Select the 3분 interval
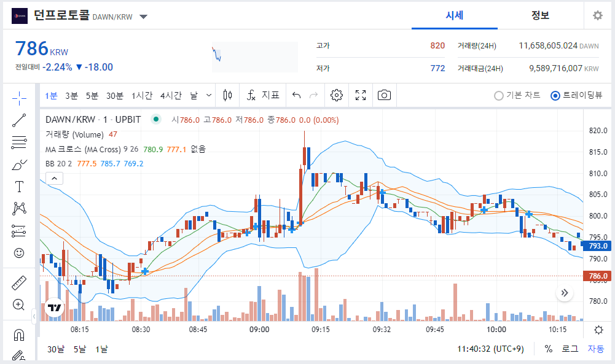 (x=71, y=96)
